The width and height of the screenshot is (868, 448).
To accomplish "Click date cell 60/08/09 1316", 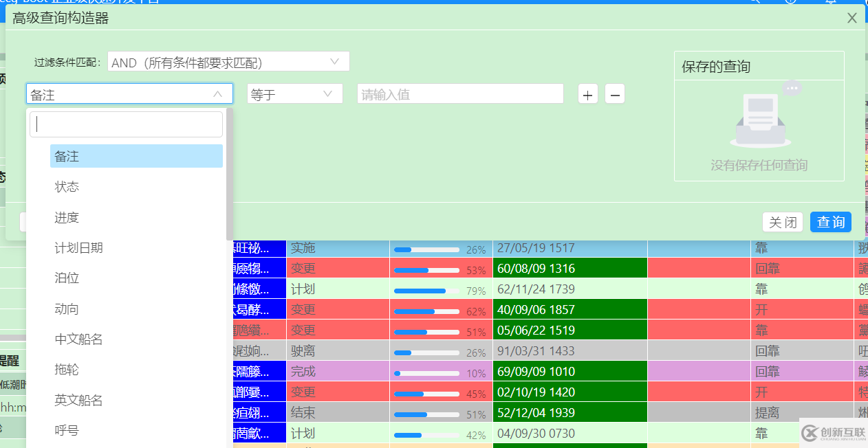I will coord(570,268).
